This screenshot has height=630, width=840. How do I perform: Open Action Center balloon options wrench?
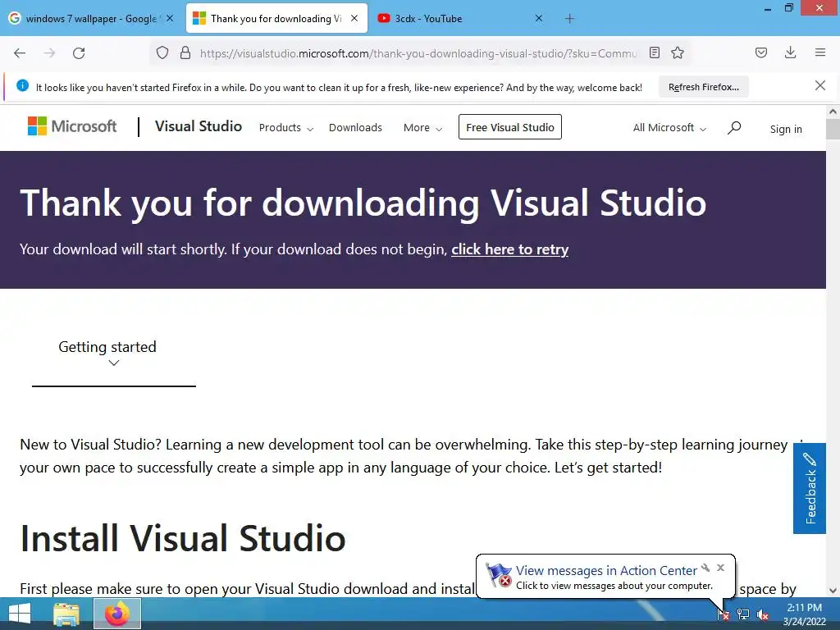(705, 568)
